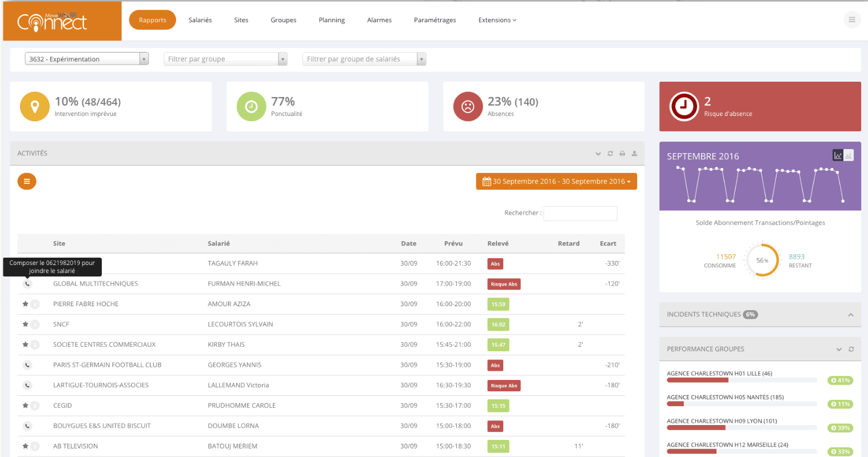Go to the Planning tab
This screenshot has height=457, width=868.
point(332,20)
